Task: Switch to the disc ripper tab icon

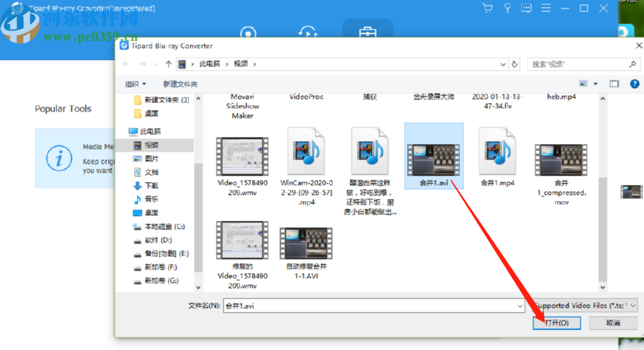Action: 248,32
